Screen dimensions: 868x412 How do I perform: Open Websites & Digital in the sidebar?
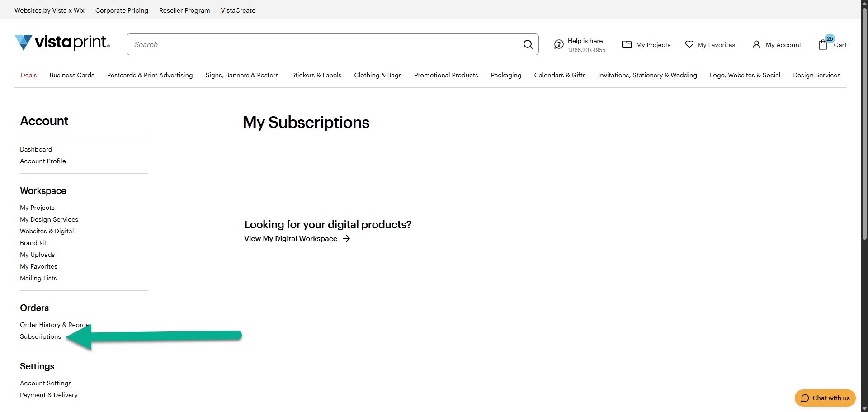click(47, 231)
